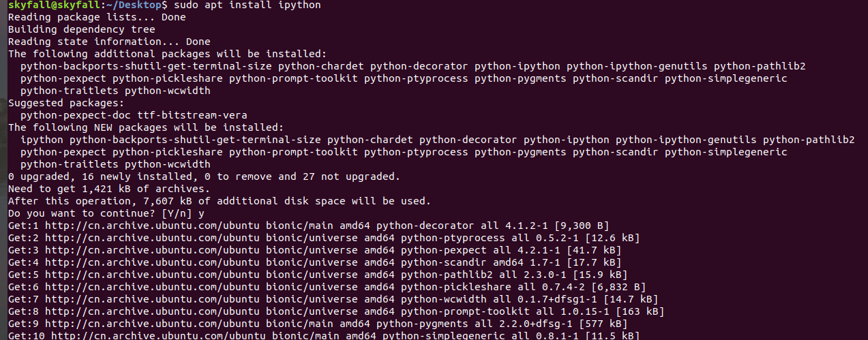Click 'ipython' at start of NEW packages list
The height and width of the screenshot is (340, 868).
point(42,140)
